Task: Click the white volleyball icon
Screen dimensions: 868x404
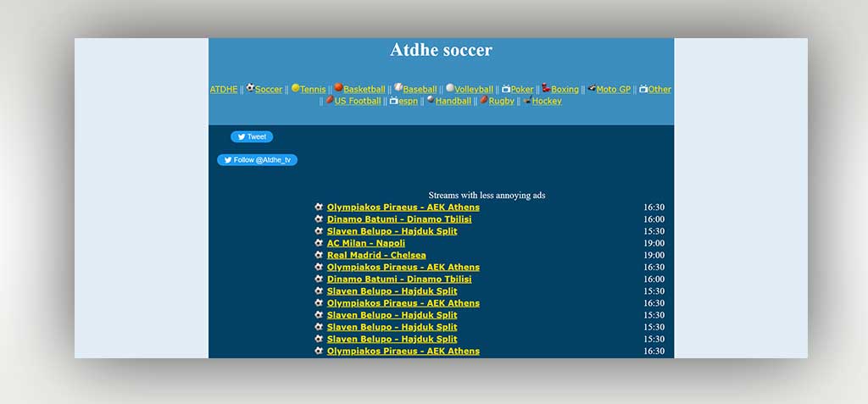Action: tap(450, 87)
